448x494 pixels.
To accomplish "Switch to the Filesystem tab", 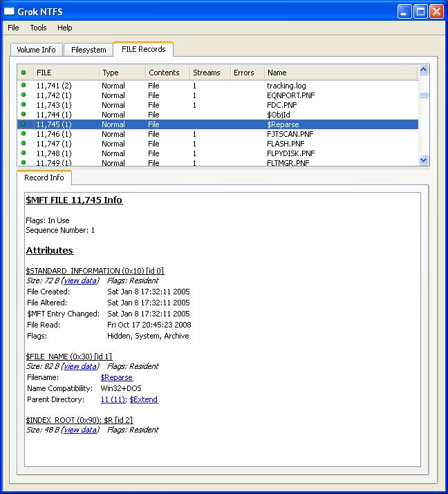I will [88, 50].
